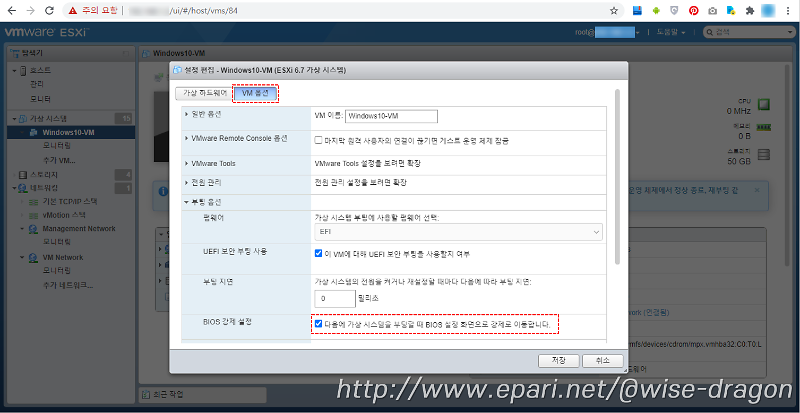Click the Navigator panel collapse icon
This screenshot has height=413, width=800.
pyautogui.click(x=126, y=53)
